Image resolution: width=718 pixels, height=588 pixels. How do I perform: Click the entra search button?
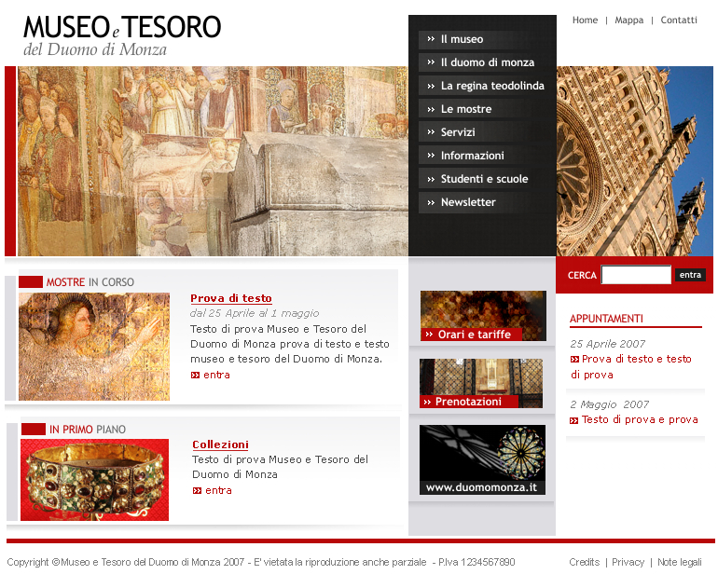(690, 275)
